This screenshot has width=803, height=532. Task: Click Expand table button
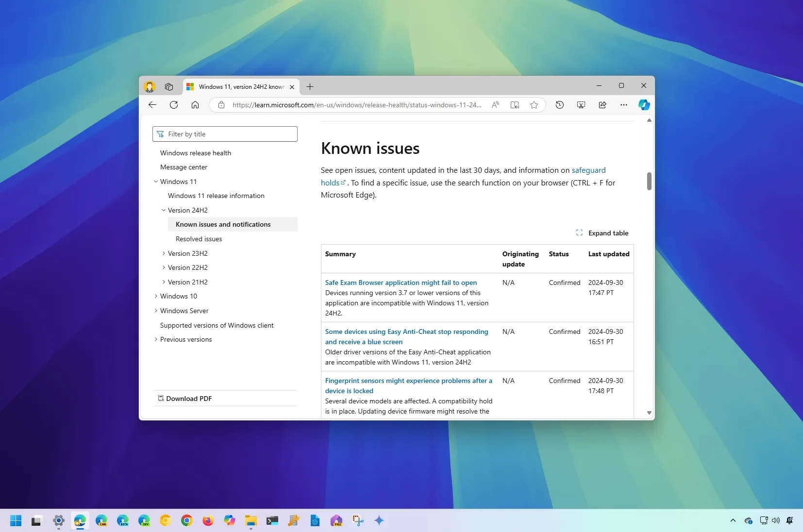tap(602, 233)
